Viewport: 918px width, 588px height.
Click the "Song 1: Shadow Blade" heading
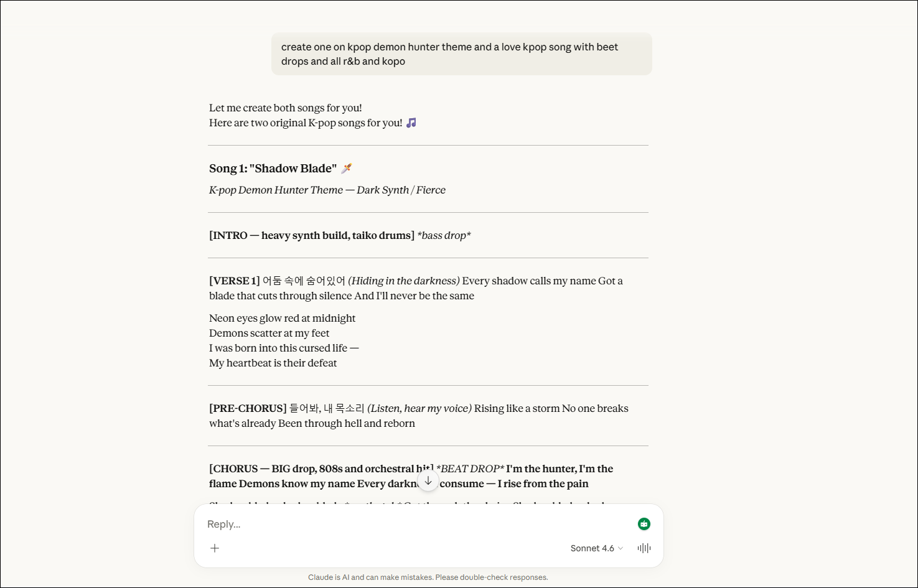coord(273,169)
